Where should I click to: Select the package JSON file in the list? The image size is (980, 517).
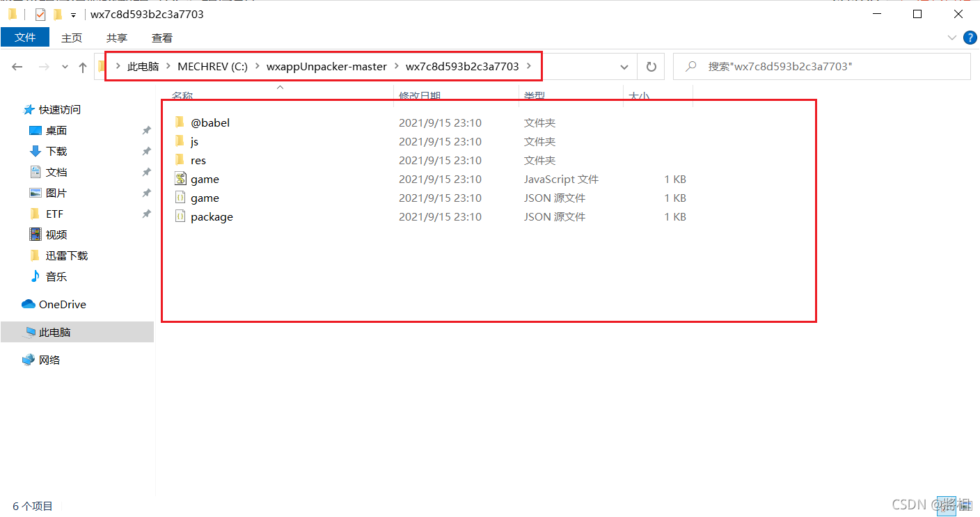(x=211, y=216)
